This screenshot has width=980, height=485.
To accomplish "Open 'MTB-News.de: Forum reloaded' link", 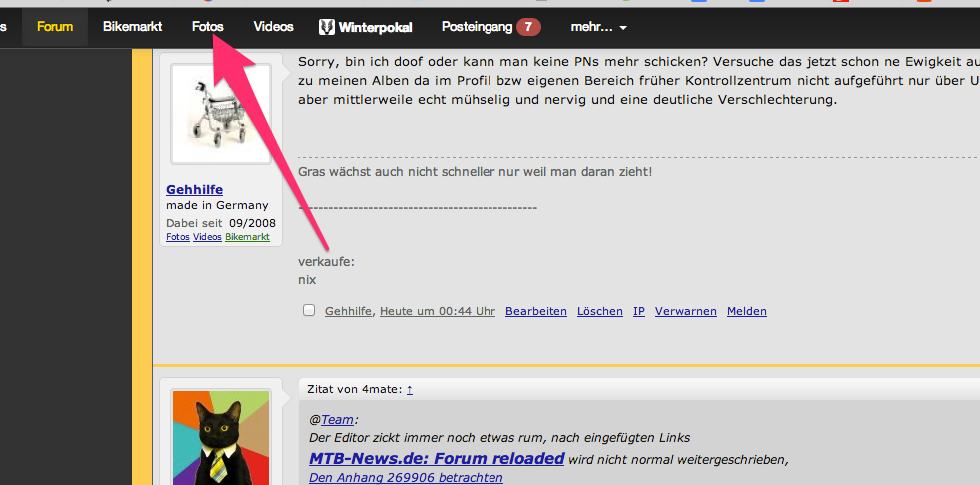I will click(x=437, y=459).
